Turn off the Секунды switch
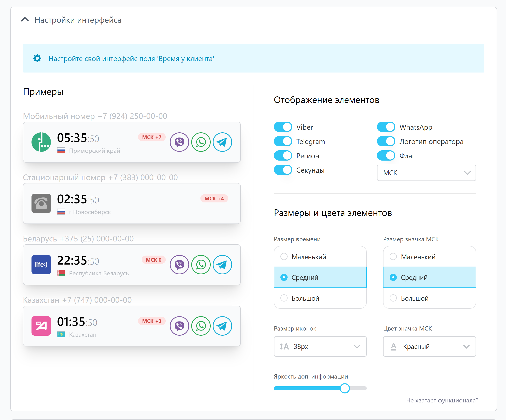This screenshot has width=506, height=420. [x=283, y=170]
